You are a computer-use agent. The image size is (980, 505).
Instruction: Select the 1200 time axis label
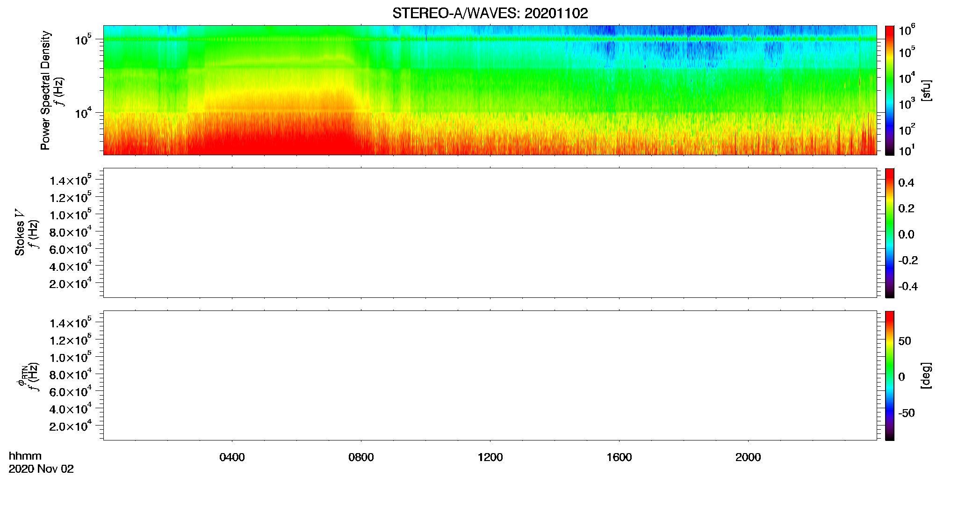490,457
